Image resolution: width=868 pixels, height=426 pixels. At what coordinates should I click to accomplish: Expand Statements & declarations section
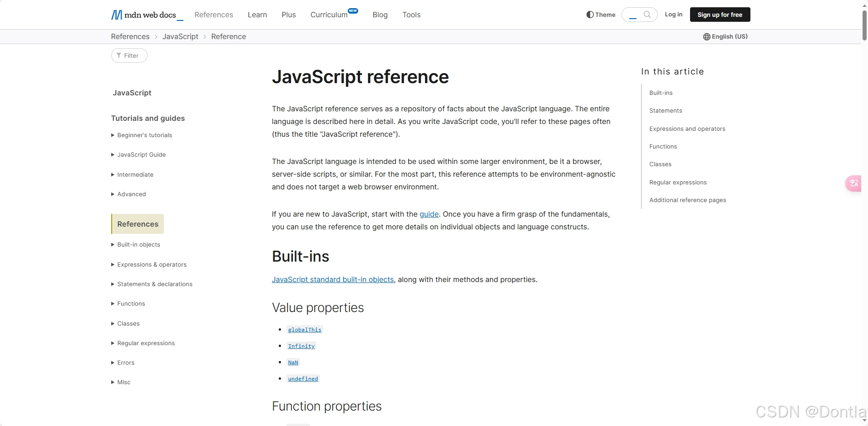click(152, 284)
